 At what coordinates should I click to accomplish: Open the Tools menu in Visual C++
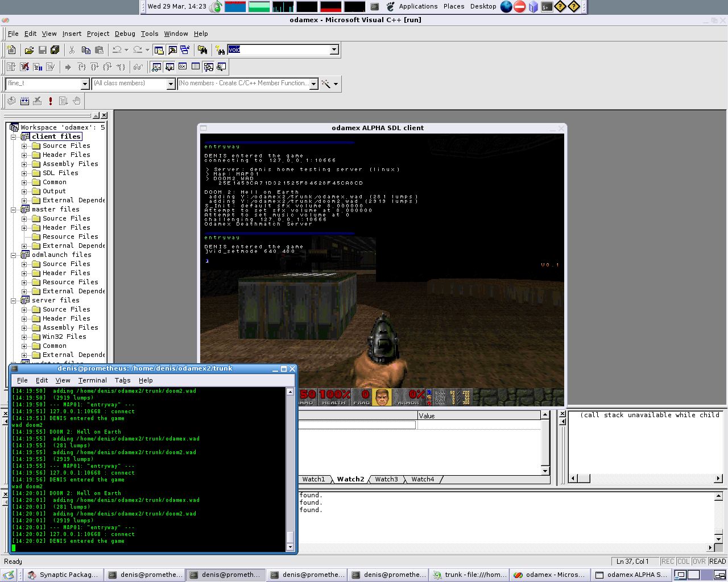[x=150, y=34]
